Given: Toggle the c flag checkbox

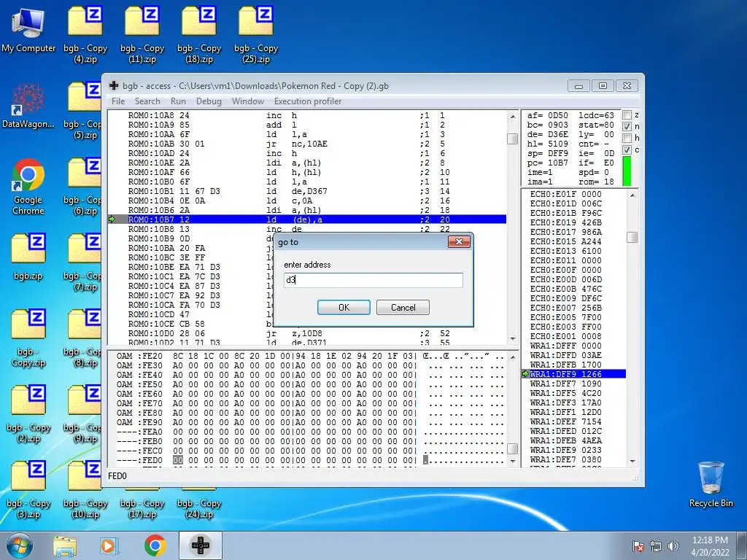Looking at the screenshot, I should (x=627, y=149).
